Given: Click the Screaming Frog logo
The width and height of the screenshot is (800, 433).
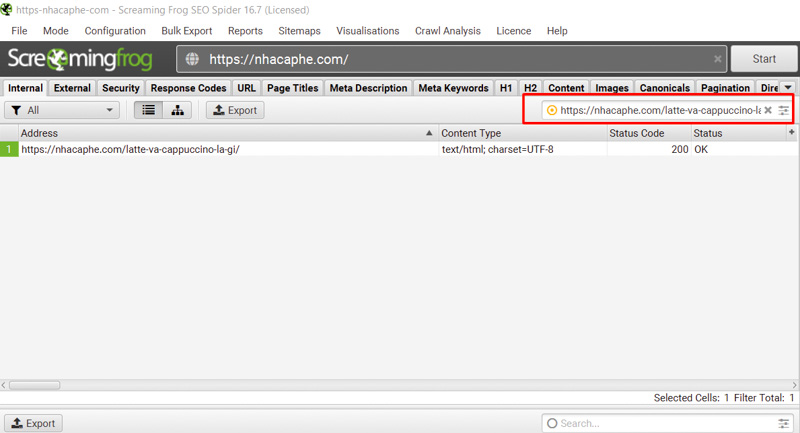Looking at the screenshot, I should (82, 59).
